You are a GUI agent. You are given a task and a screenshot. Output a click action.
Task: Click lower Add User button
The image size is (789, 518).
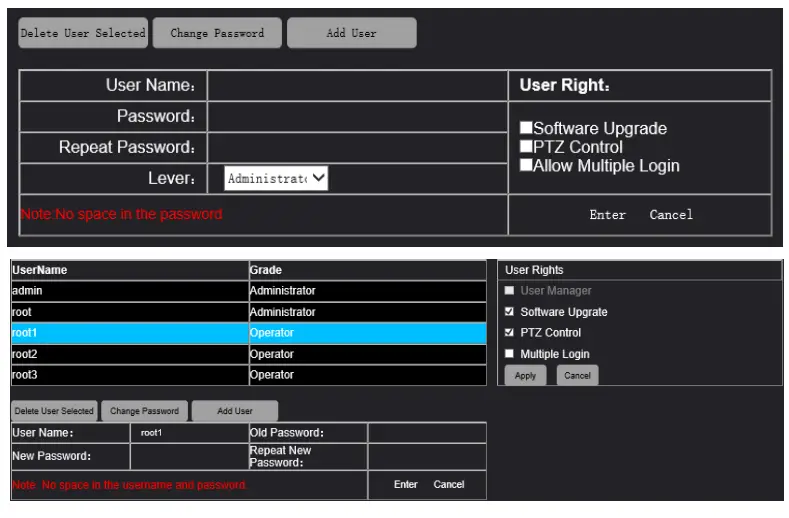tap(235, 411)
